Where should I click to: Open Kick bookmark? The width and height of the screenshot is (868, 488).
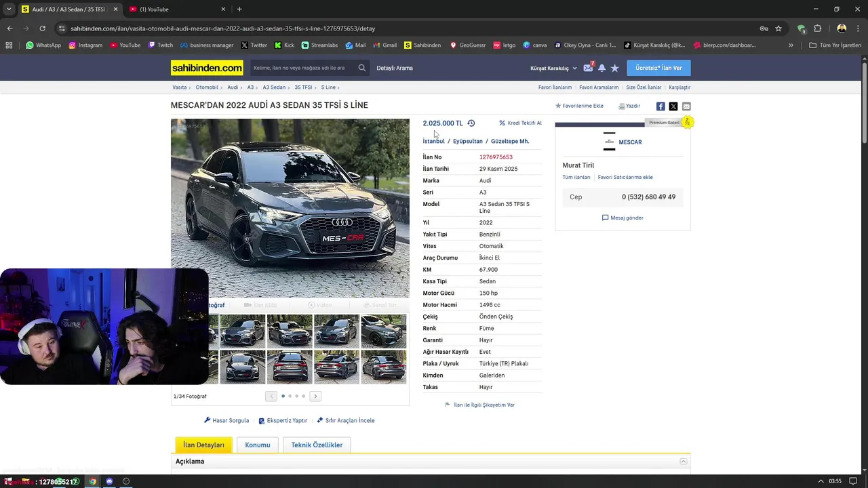(284, 45)
